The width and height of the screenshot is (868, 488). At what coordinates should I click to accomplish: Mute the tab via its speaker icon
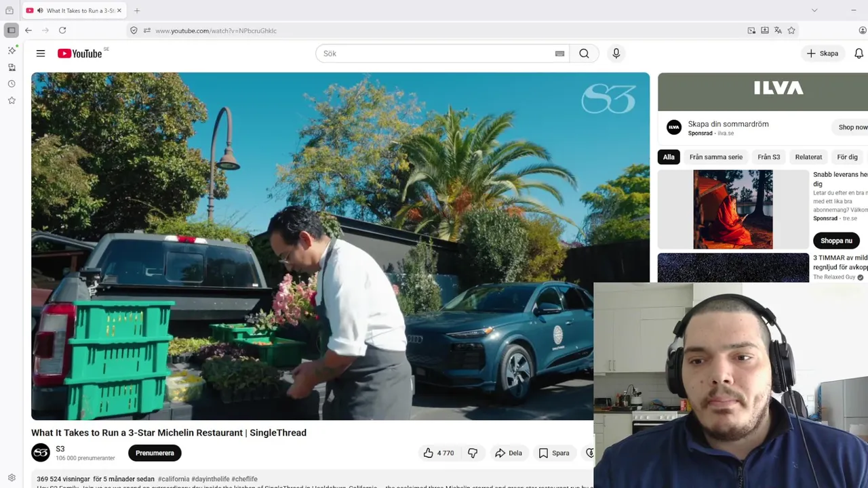point(40,11)
